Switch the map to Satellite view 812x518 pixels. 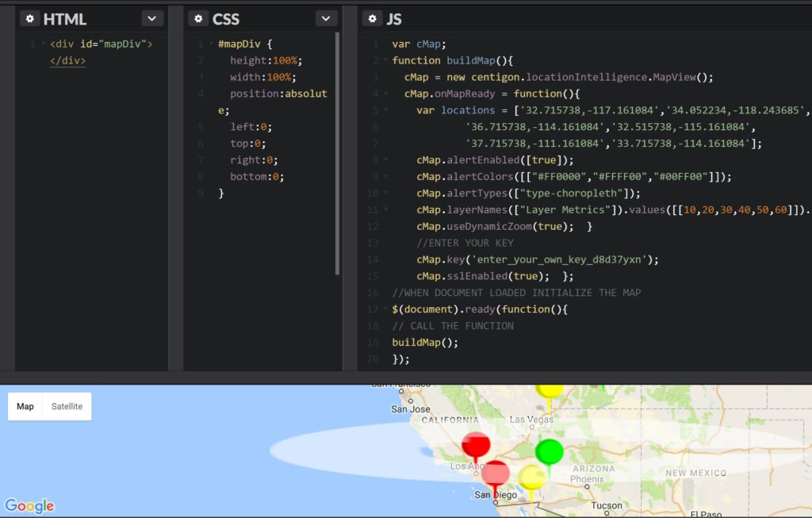click(67, 406)
